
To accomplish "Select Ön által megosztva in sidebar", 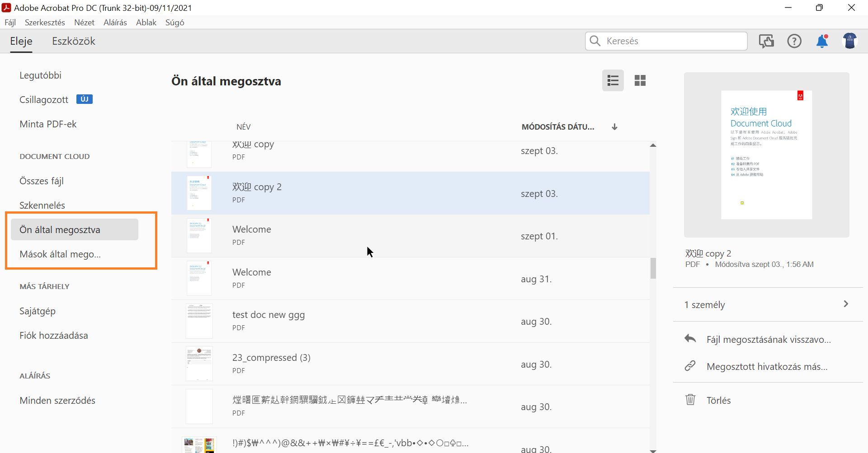I will coord(75,229).
